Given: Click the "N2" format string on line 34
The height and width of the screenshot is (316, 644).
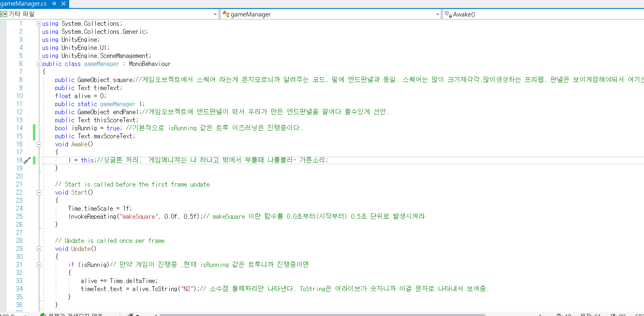Looking at the screenshot, I should [x=188, y=289].
